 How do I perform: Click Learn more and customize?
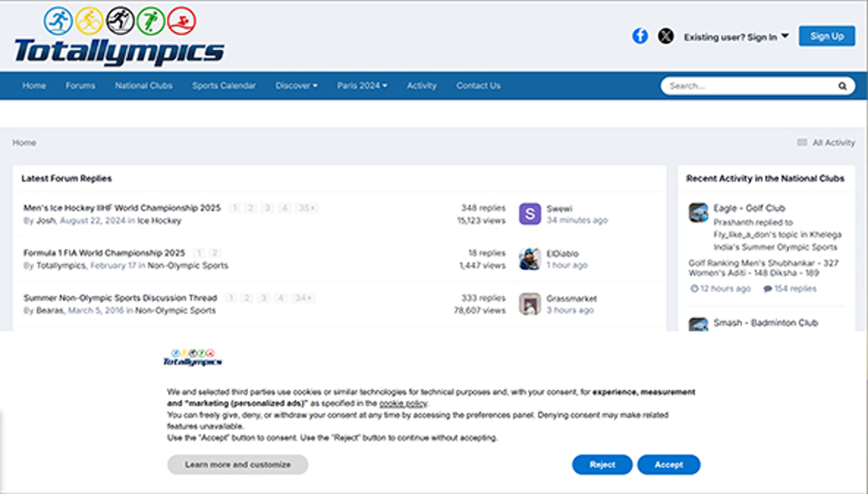click(238, 464)
